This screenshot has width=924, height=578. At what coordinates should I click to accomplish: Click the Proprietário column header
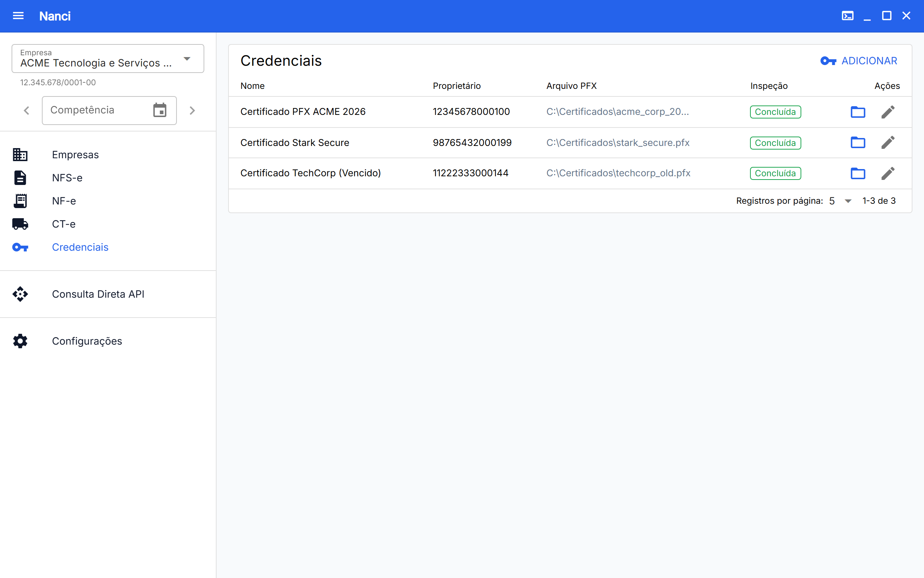point(457,86)
